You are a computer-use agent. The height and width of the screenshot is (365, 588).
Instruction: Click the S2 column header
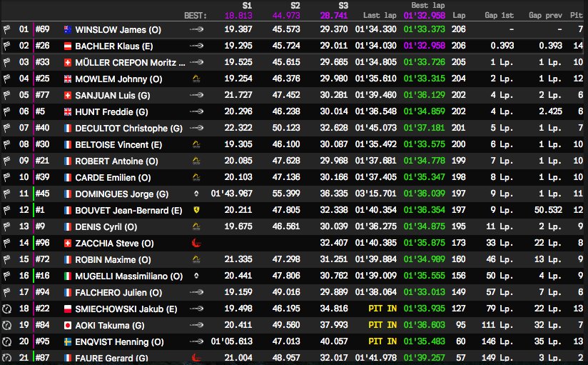295,6
